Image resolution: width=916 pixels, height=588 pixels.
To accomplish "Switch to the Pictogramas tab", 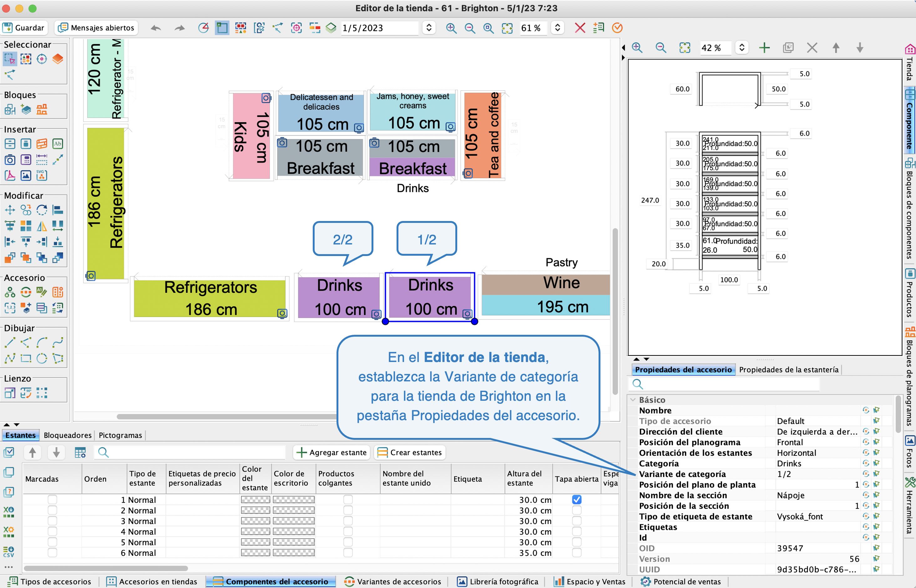I will (120, 435).
